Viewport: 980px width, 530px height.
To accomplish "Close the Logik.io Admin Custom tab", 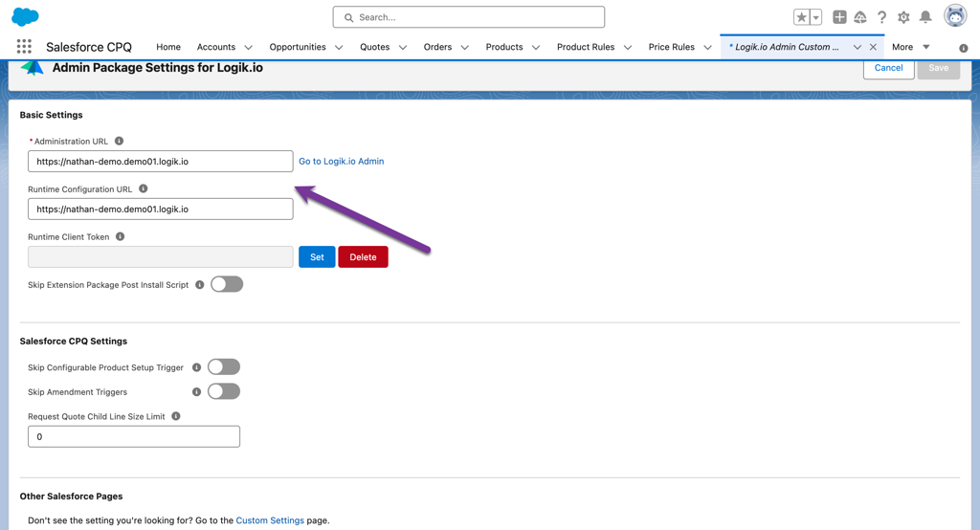I will pyautogui.click(x=873, y=48).
